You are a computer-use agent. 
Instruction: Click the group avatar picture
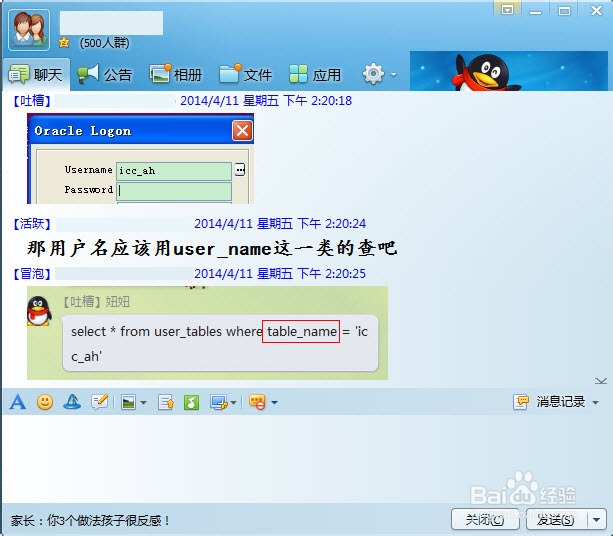coord(29,30)
